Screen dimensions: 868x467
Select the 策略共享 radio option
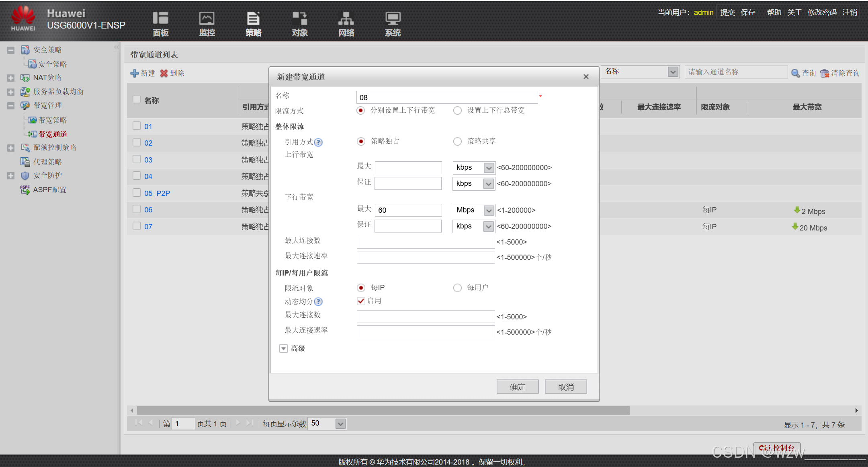pos(457,142)
